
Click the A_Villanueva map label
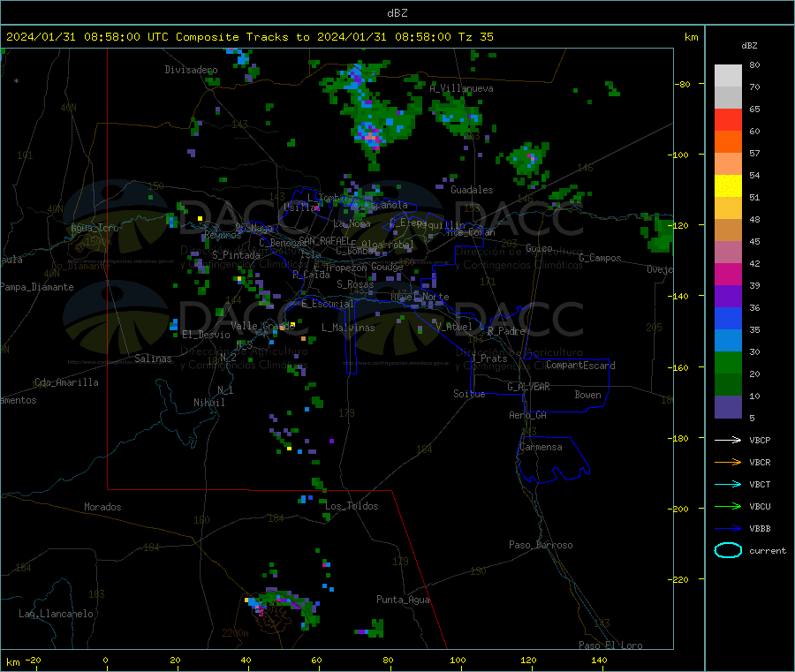click(461, 88)
